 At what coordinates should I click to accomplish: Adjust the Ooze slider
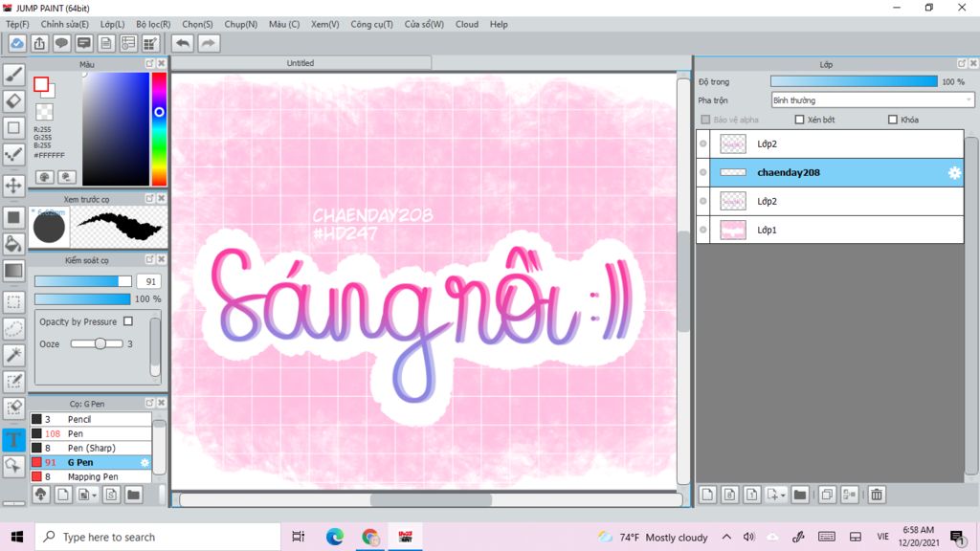tap(97, 343)
